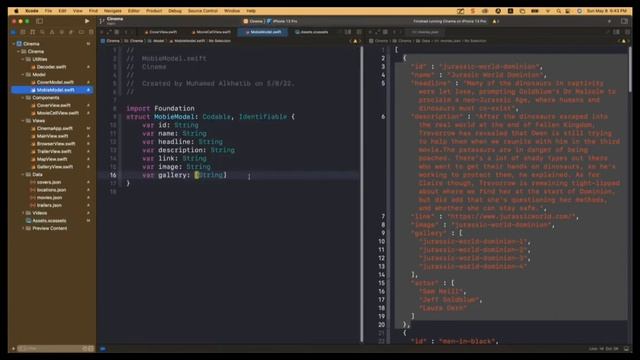The width and height of the screenshot is (640, 360).
Task: Switch to the Assets.xcassets editor tab
Action: [x=311, y=32]
